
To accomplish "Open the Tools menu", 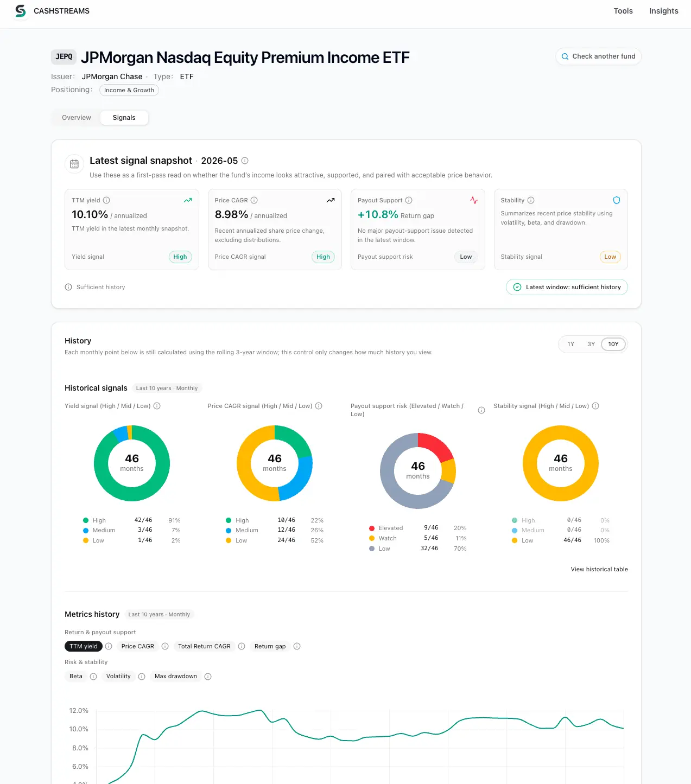I will click(x=623, y=11).
